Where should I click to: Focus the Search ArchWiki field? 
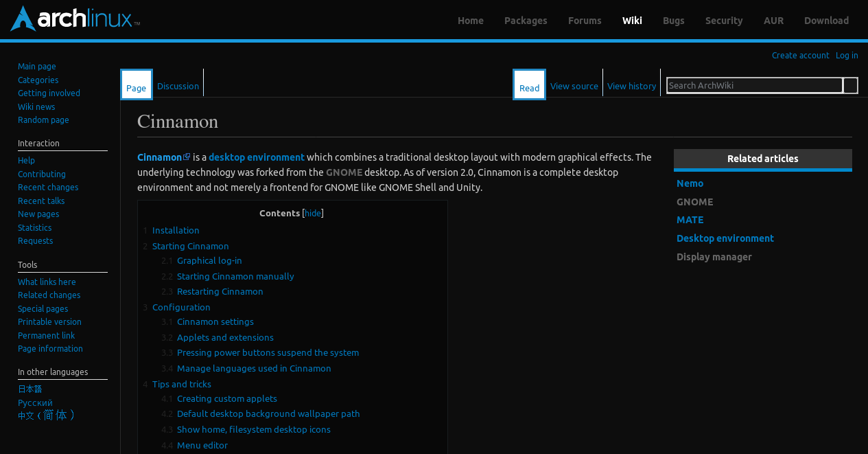[754, 85]
